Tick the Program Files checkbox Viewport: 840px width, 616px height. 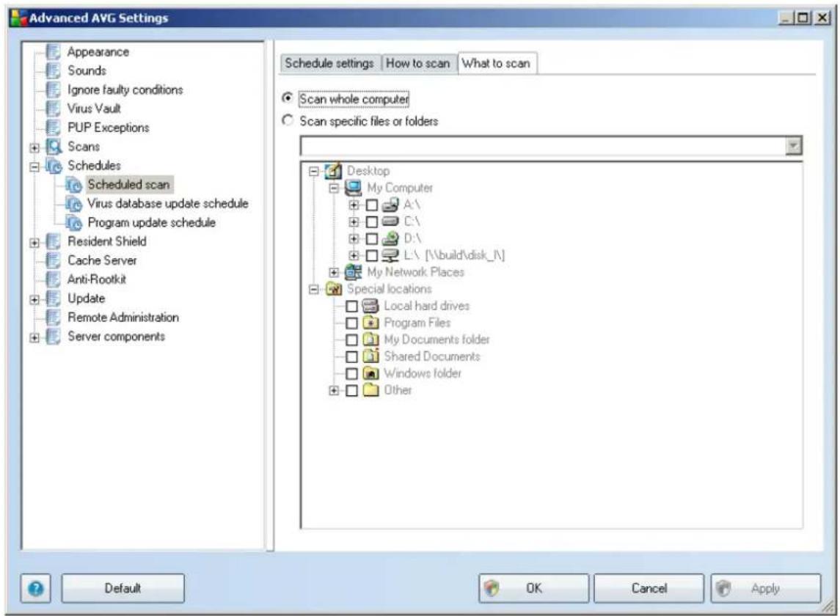point(351,323)
